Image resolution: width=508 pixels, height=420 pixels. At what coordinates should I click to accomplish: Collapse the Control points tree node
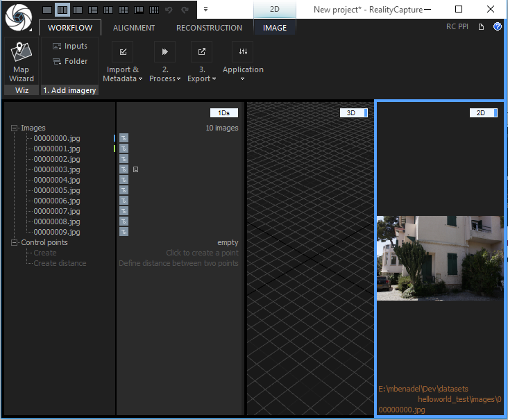(x=15, y=242)
